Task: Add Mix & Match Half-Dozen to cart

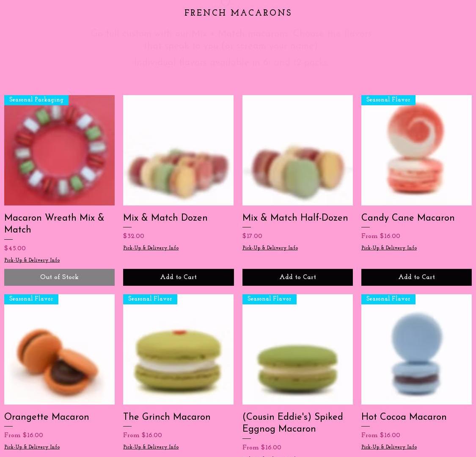Action: [297, 277]
